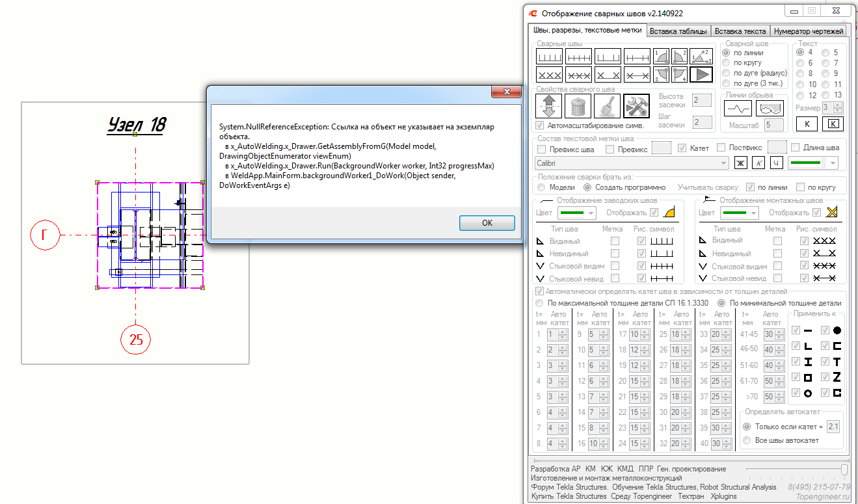Open the text label line color dropdown
The height and width of the screenshot is (504, 858).
(x=812, y=163)
